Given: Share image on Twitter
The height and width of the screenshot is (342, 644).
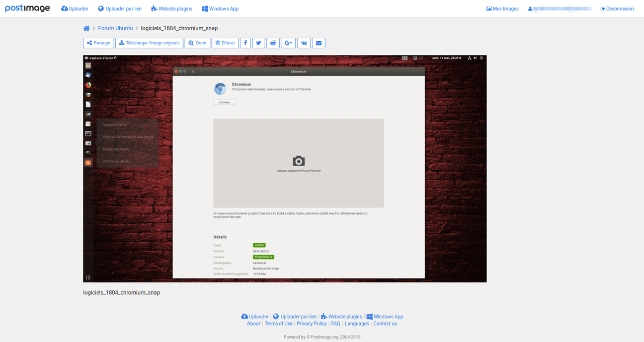Looking at the screenshot, I should [259, 43].
